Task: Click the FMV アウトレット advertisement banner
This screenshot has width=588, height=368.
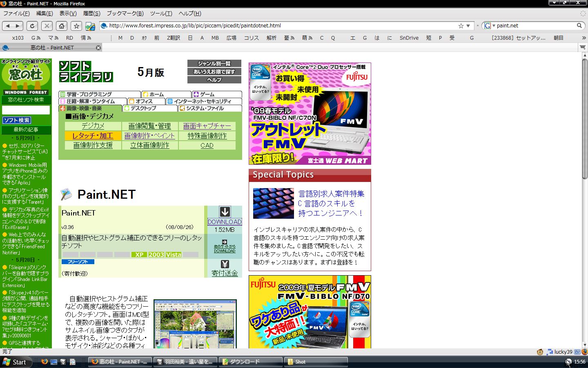Action: tap(310, 114)
